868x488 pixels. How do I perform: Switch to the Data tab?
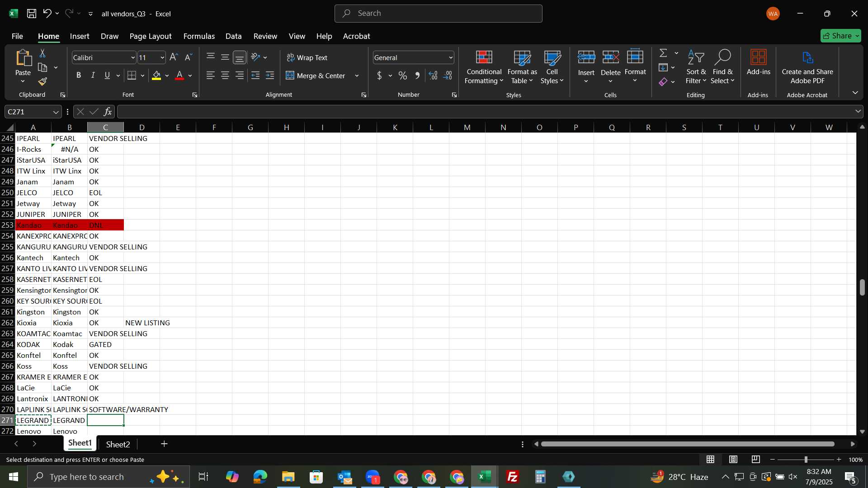pos(233,36)
